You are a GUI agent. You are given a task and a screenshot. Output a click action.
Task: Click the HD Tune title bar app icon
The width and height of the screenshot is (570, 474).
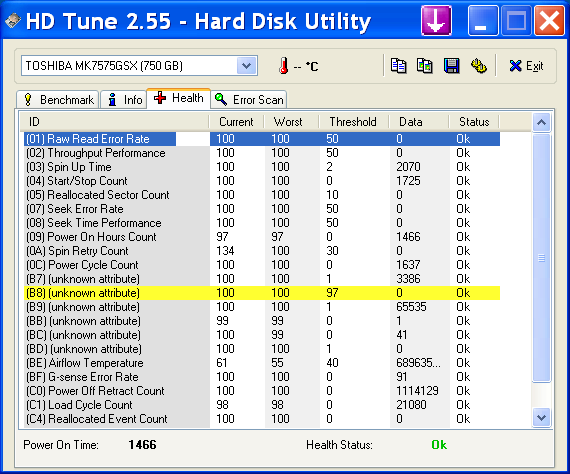[12, 20]
